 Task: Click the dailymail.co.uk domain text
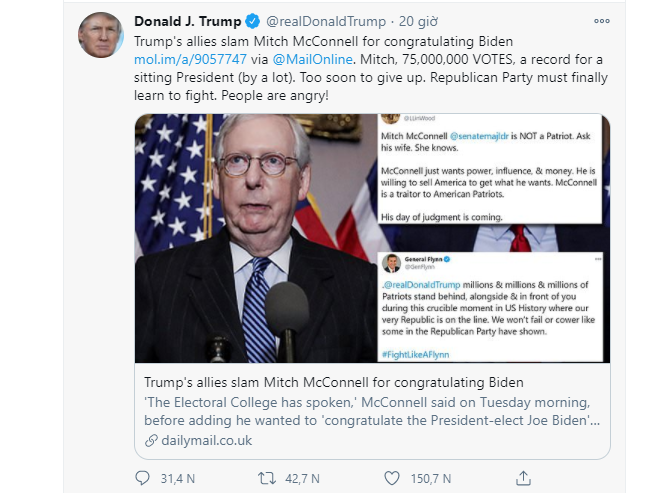tap(206, 440)
